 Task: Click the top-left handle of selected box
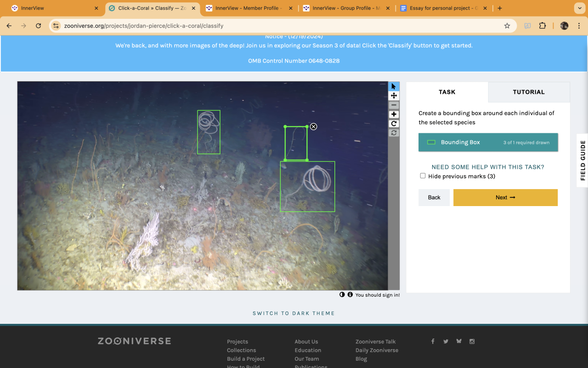285,126
